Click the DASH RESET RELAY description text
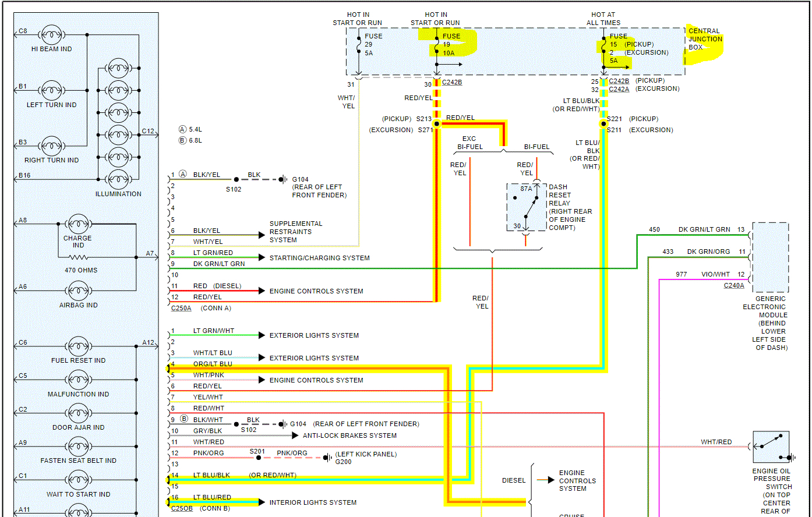The height and width of the screenshot is (517, 812). click(570, 207)
